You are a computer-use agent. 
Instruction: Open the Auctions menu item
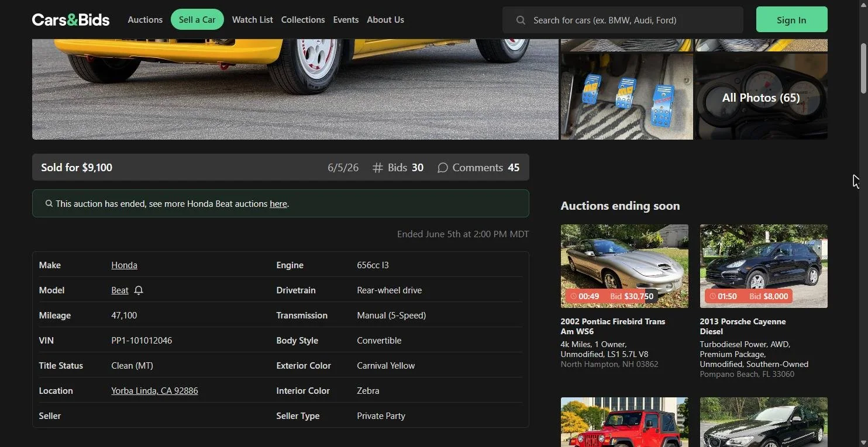pyautogui.click(x=145, y=20)
